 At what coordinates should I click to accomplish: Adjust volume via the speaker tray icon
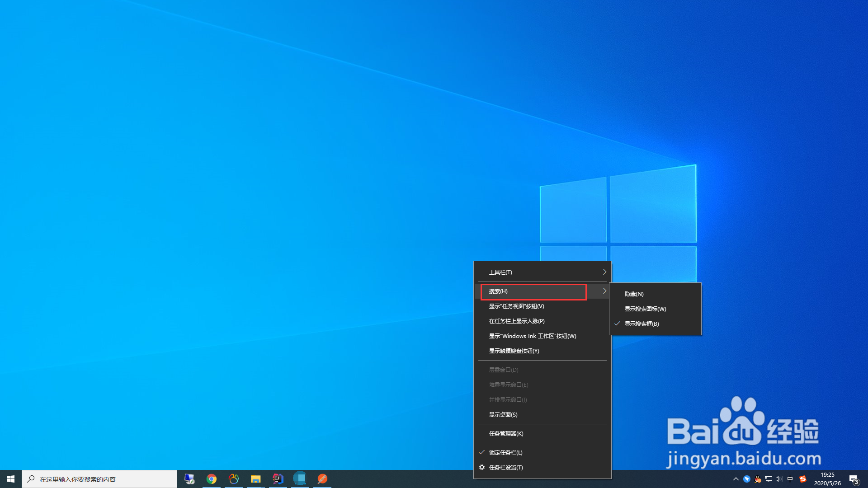[778, 479]
